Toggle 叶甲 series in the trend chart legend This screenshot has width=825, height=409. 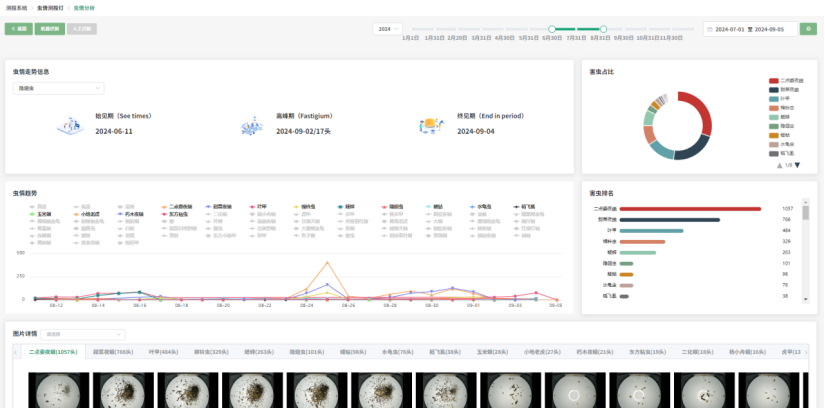[259, 205]
